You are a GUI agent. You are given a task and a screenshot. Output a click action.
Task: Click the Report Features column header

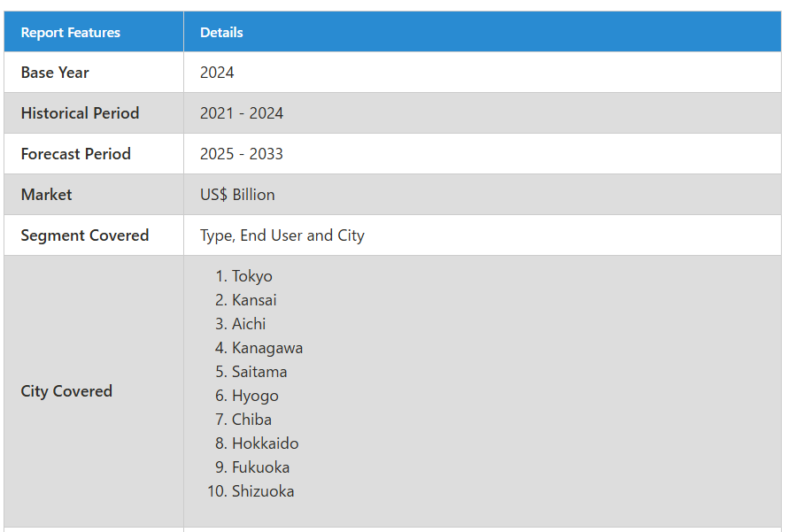point(70,33)
